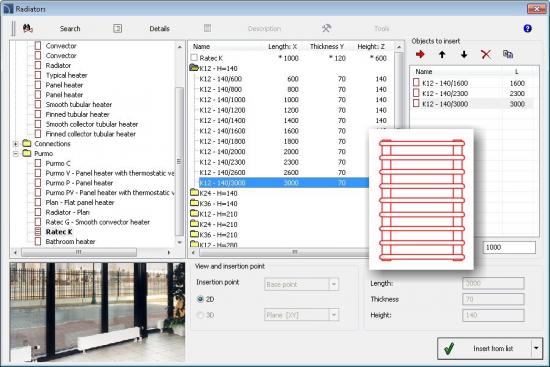Toggle checkbox for K12 - 140/1600 object
The image size is (550, 367).
click(x=416, y=83)
